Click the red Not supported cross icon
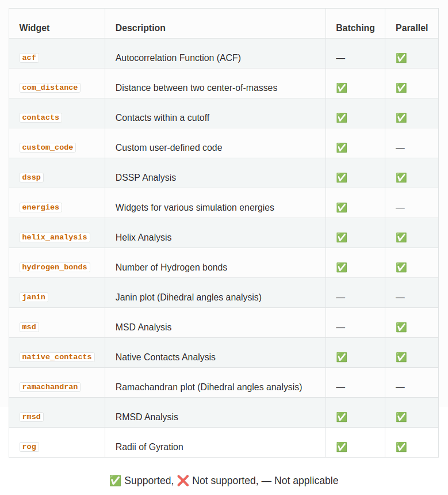Image resolution: width=448 pixels, height=495 pixels. [x=183, y=481]
